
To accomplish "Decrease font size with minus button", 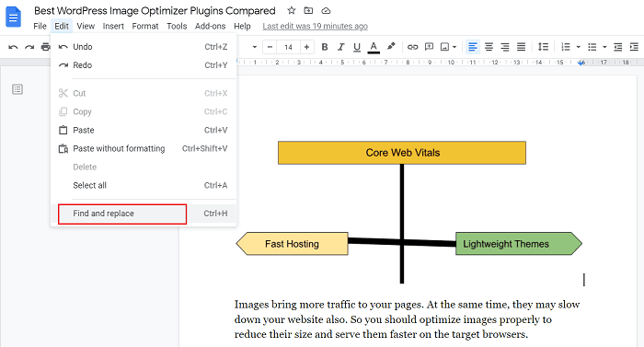I will [x=270, y=47].
